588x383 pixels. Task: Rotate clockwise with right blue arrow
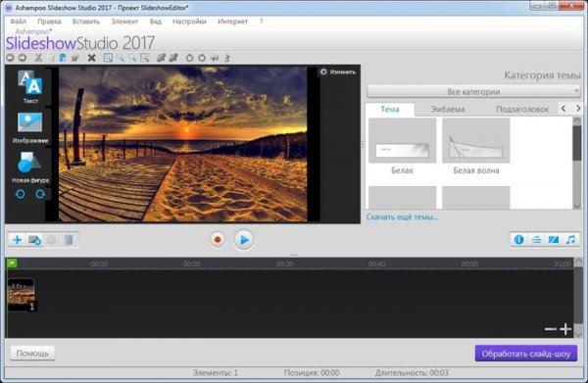pyautogui.click(x=40, y=194)
